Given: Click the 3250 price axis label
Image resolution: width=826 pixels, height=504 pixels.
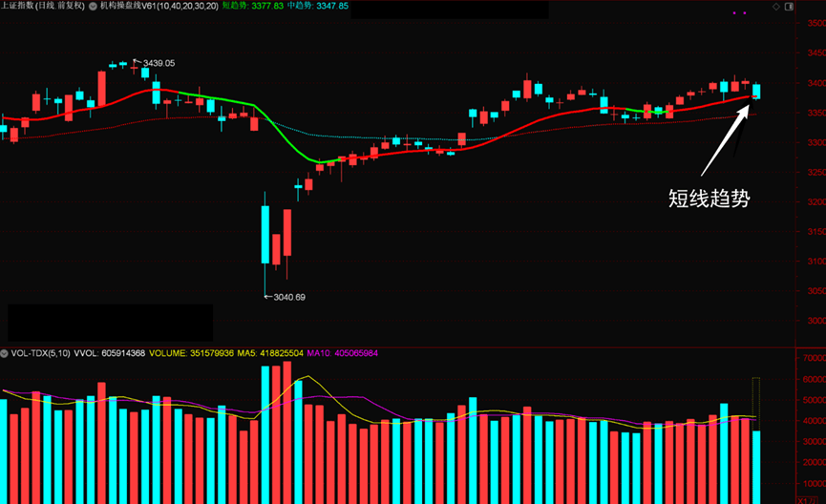Looking at the screenshot, I should point(816,172).
